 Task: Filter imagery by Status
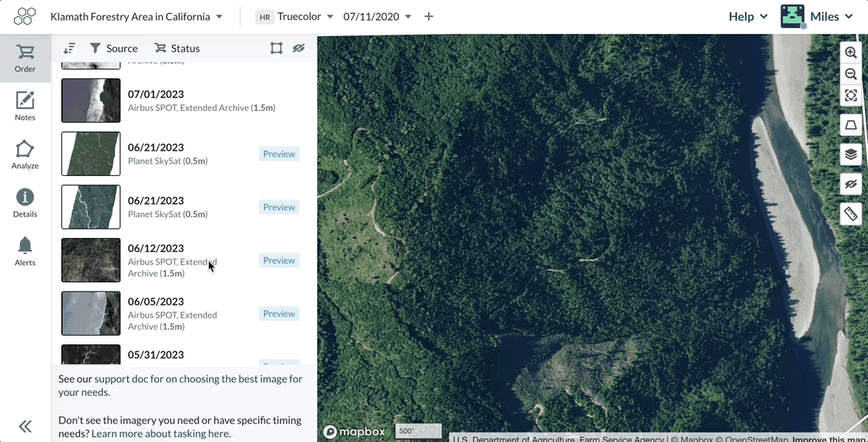click(177, 49)
